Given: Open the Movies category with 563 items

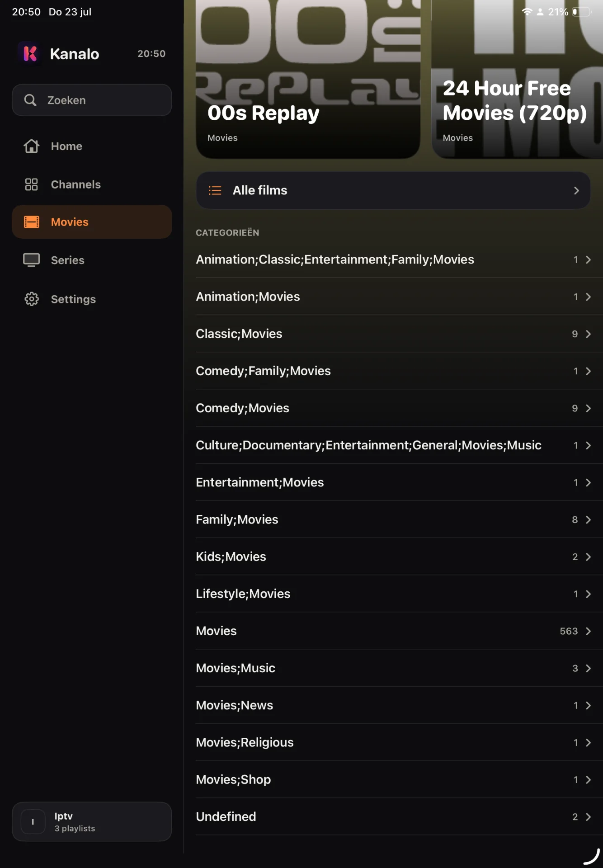Looking at the screenshot, I should tap(399, 631).
